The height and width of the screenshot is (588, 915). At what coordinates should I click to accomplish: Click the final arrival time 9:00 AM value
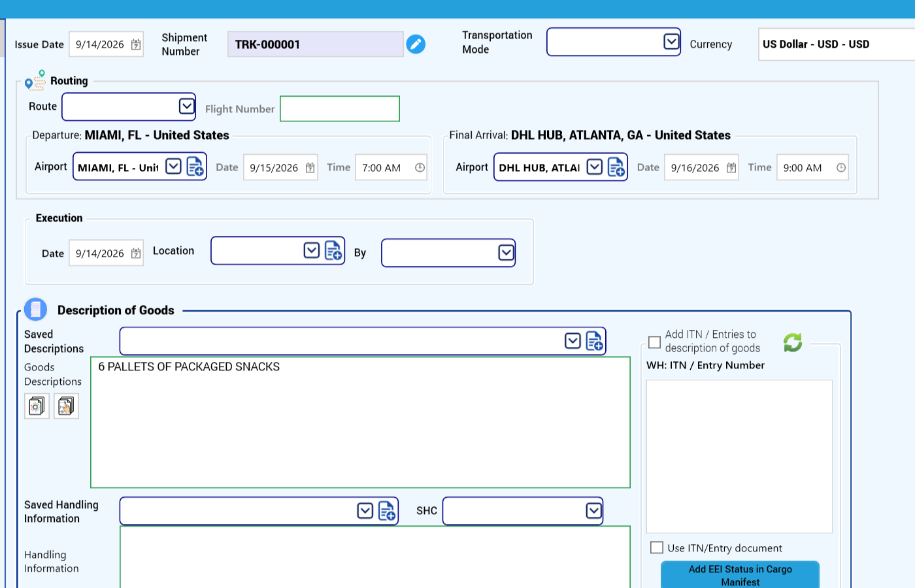803,168
